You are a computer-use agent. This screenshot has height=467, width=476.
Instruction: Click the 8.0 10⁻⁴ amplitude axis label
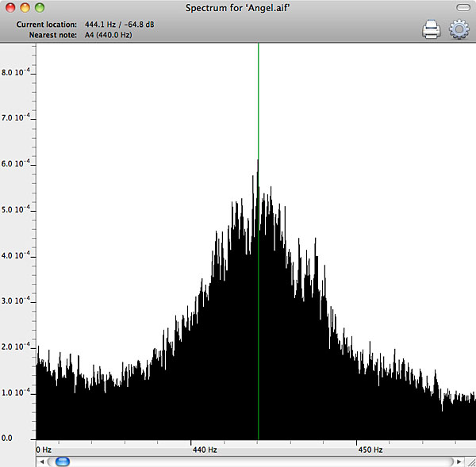(x=17, y=72)
